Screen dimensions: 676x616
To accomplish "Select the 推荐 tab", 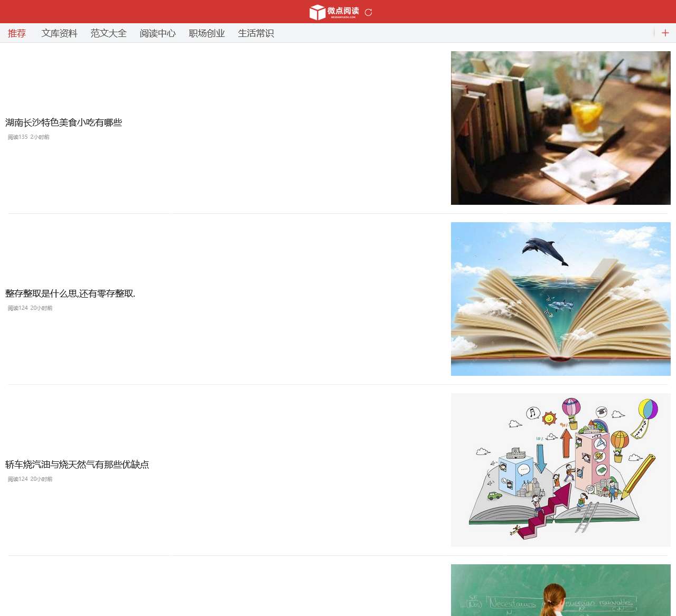I will click(x=17, y=33).
